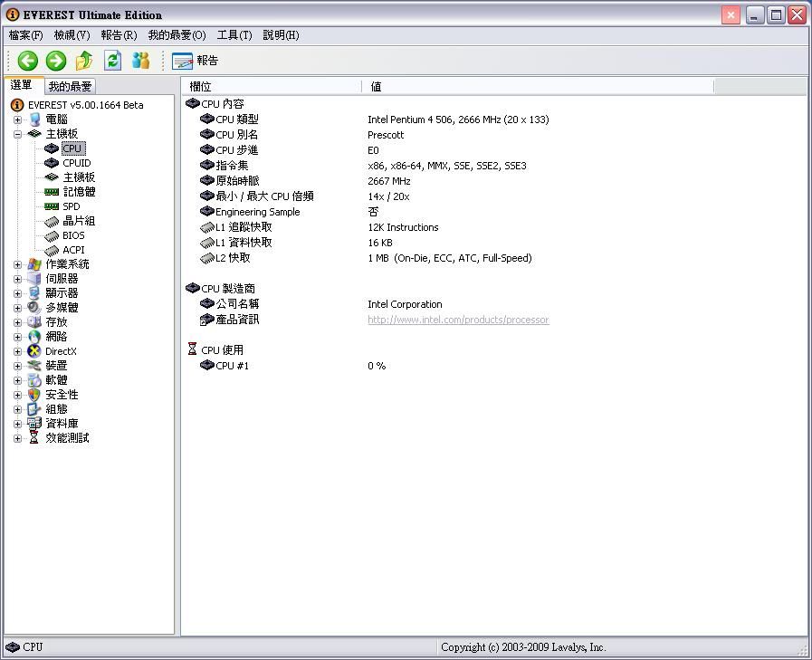Click the 安全性 shield icon
Image resolution: width=812 pixels, height=660 pixels.
pos(34,395)
